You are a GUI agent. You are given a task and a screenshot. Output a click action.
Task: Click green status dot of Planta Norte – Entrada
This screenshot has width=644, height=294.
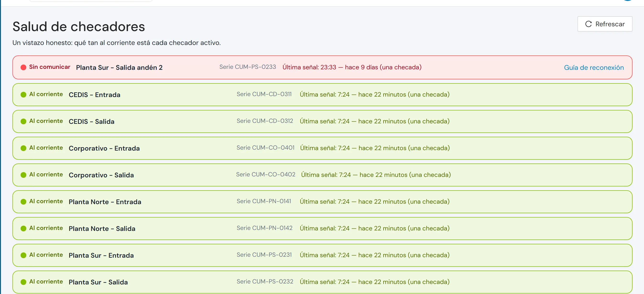pyautogui.click(x=23, y=201)
